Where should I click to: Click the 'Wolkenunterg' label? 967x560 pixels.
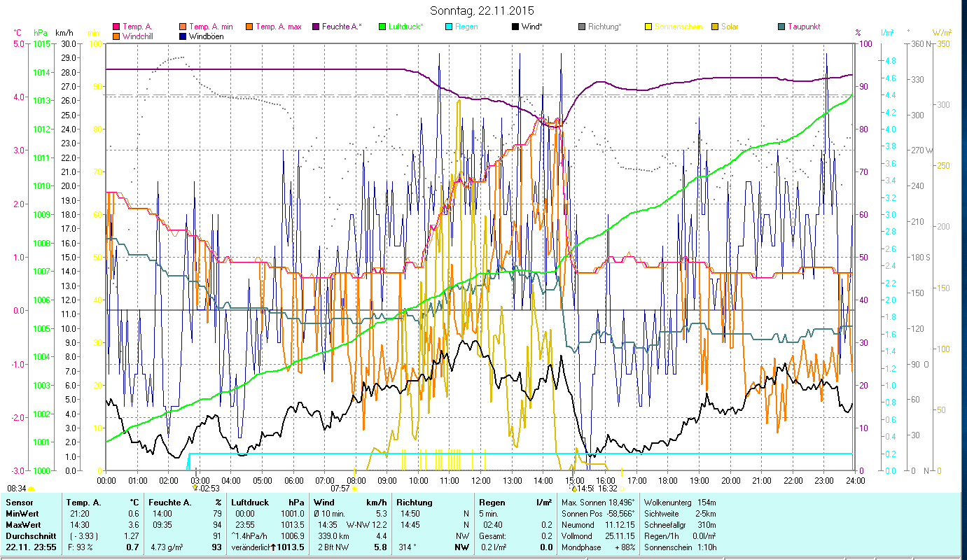coord(667,503)
